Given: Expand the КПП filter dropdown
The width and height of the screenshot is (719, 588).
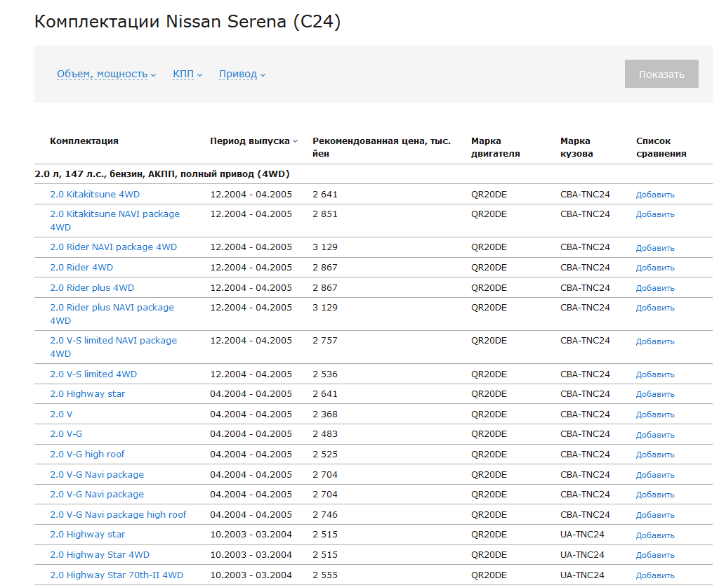Looking at the screenshot, I should tap(187, 74).
